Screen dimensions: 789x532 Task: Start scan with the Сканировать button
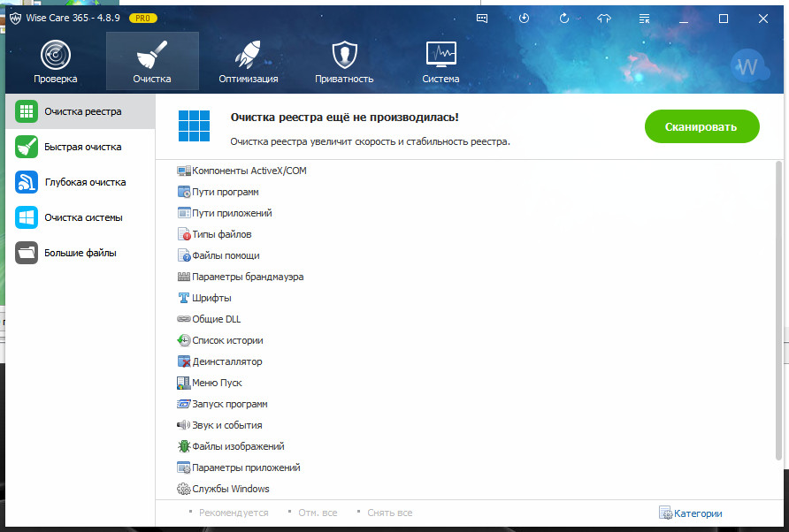coord(702,126)
